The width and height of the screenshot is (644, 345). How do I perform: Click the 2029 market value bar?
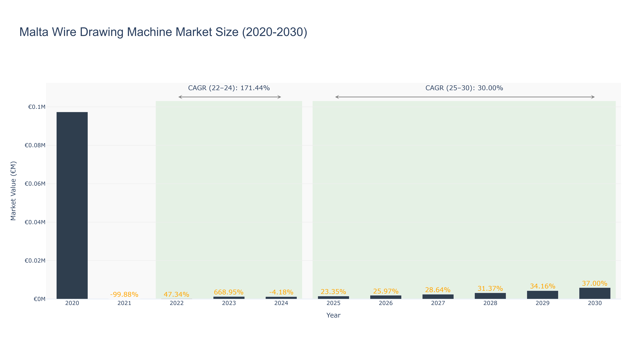(x=542, y=295)
